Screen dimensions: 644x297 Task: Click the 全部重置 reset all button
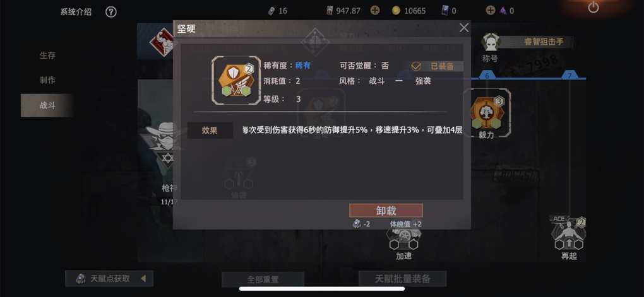tap(263, 279)
